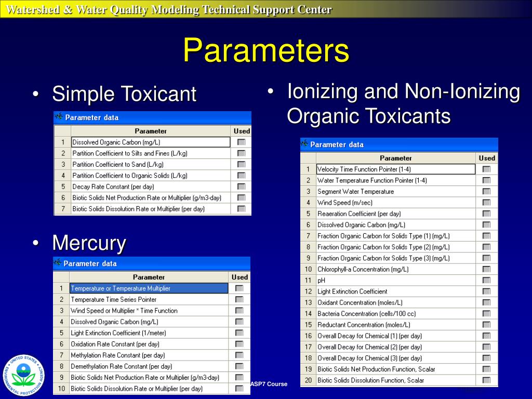Select Chlorophyll-a Concentration (mg/L) text
The width and height of the screenshot is (532, 399).
(x=363, y=269)
